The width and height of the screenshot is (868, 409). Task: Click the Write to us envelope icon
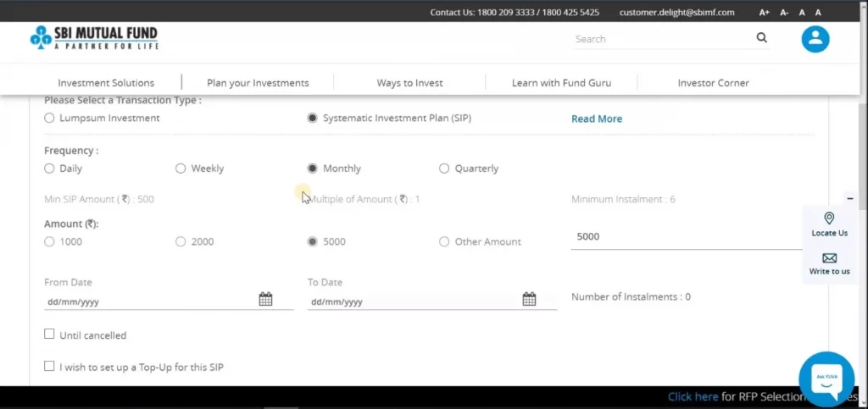click(829, 258)
